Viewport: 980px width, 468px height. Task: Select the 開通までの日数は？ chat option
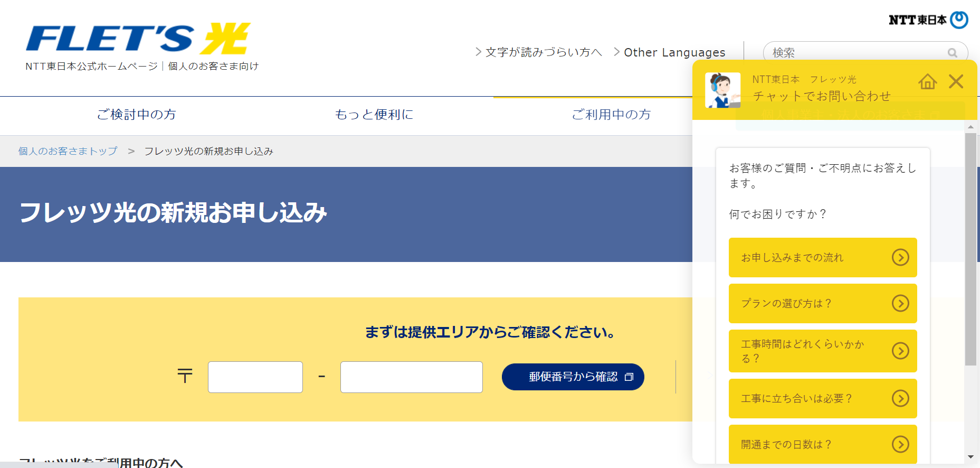pyautogui.click(x=823, y=444)
